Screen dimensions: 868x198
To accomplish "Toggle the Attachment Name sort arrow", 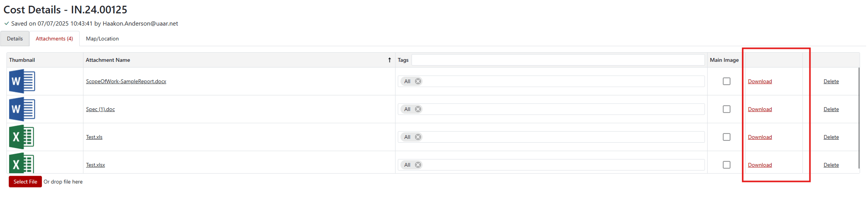I will click(390, 60).
